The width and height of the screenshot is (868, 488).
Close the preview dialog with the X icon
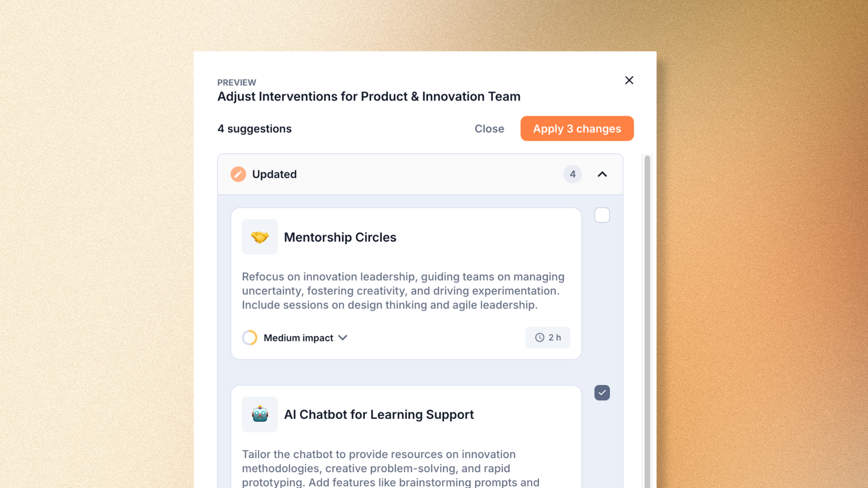[629, 80]
